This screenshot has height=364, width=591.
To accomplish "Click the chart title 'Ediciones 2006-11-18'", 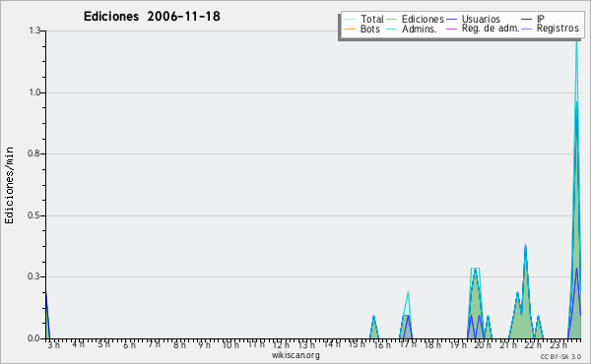I will [x=152, y=17].
